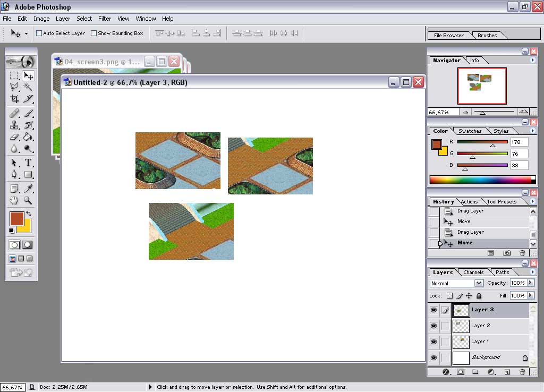
Task: Select the Crop tool
Action: click(14, 99)
